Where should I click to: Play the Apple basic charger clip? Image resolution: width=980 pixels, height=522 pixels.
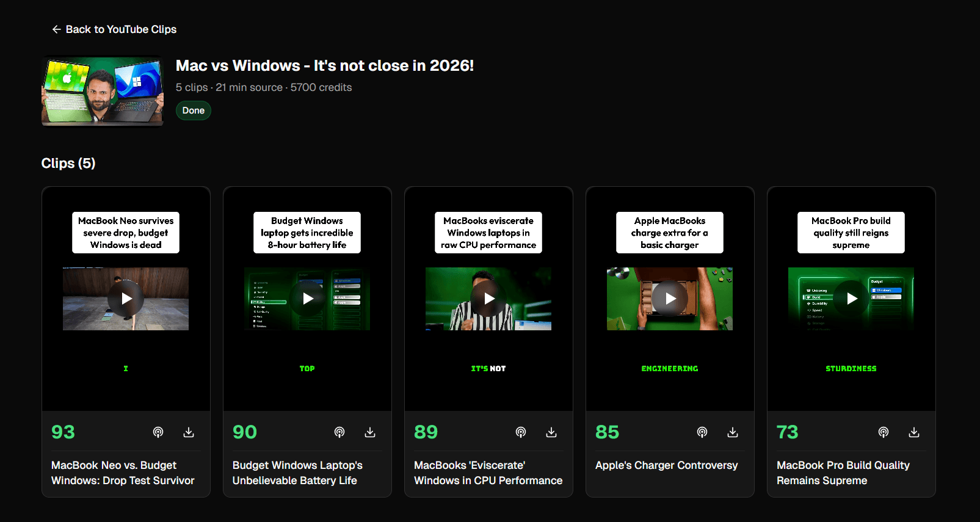670,299
